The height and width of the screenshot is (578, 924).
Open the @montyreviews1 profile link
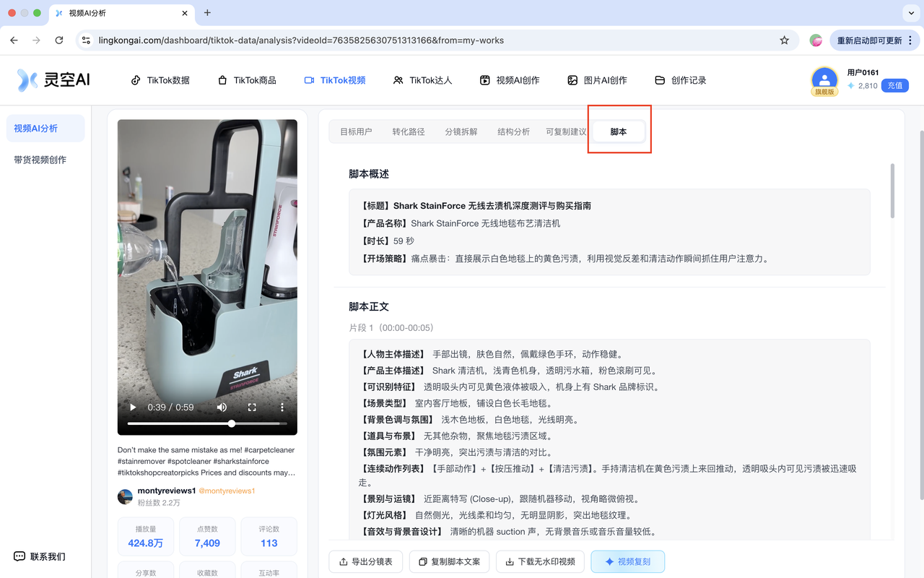click(x=227, y=491)
